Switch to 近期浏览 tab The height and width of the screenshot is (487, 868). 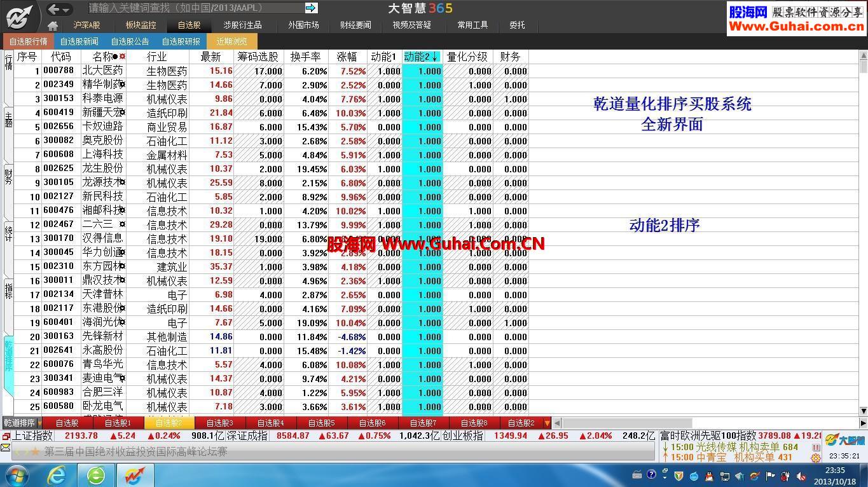(x=231, y=41)
